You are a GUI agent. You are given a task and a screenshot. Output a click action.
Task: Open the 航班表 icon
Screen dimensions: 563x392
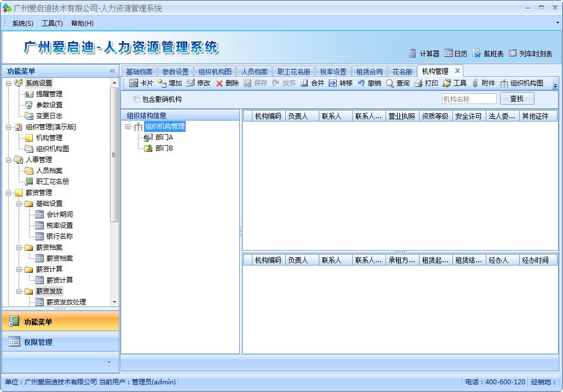(486, 54)
